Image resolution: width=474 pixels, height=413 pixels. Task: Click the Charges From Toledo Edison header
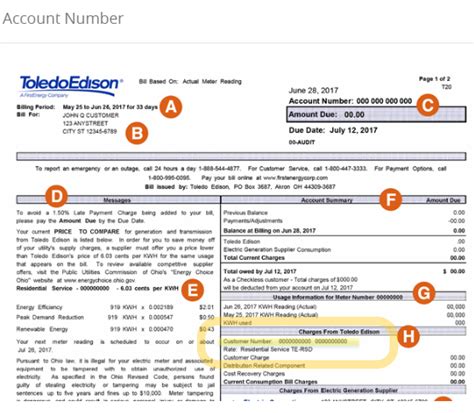tap(343, 332)
